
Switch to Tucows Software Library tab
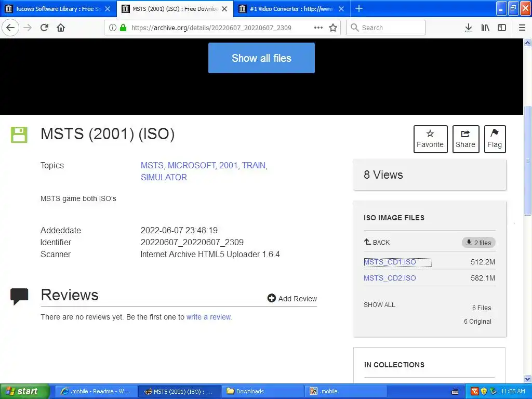pos(58,9)
